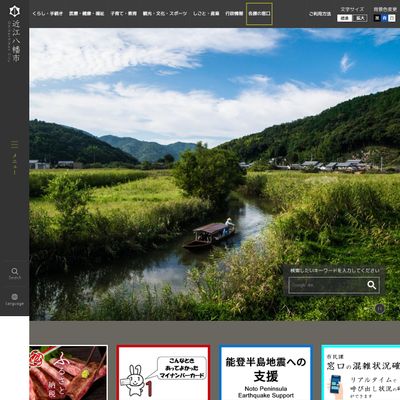This screenshot has height=400, width=400.
Task: Select the blue background color swatch
Action: [x=384, y=18]
